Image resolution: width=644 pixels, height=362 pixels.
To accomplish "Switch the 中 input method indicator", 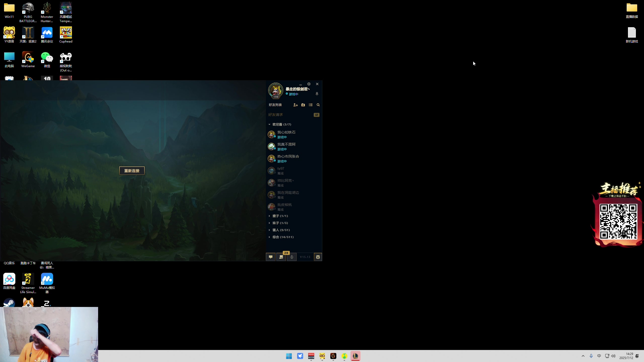I will tap(599, 356).
